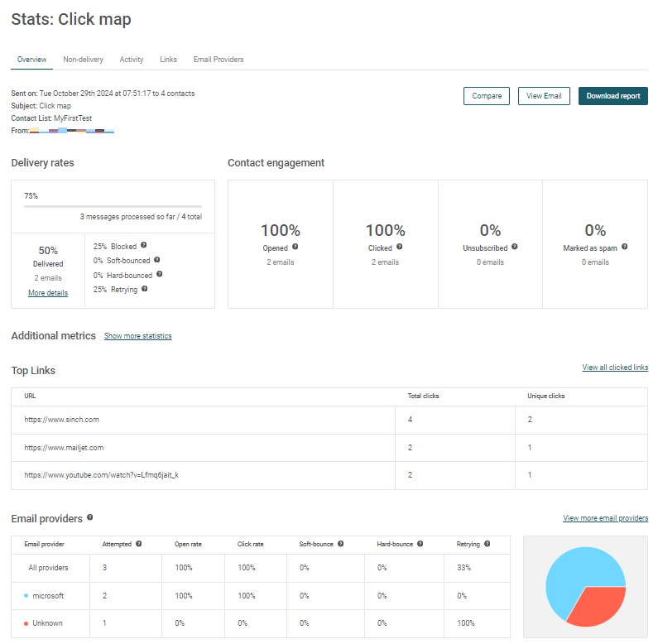Click the Sent on date line
The height and width of the screenshot is (644, 658).
point(103,94)
